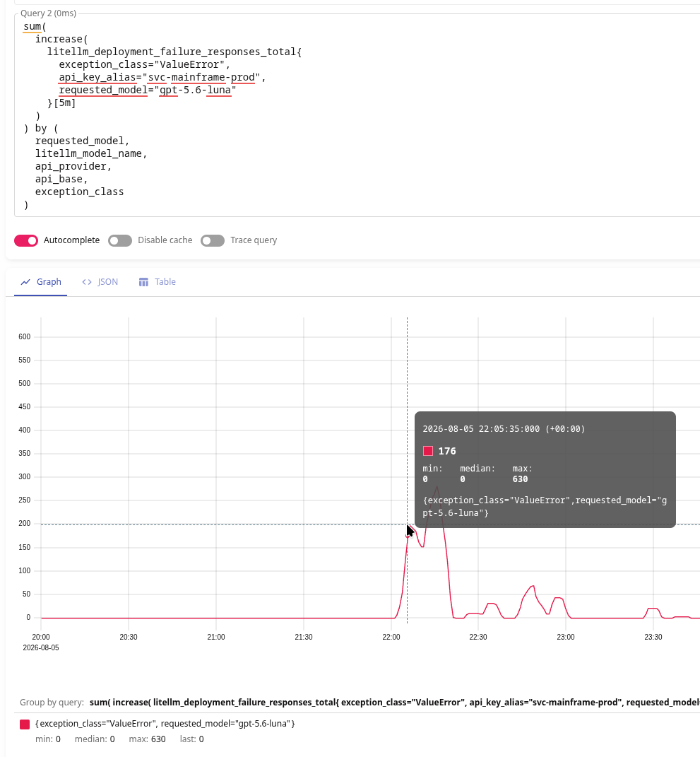This screenshot has height=757, width=700.
Task: Click the requested_model="gpt-5.6-luna" line in the query
Action: tap(148, 90)
